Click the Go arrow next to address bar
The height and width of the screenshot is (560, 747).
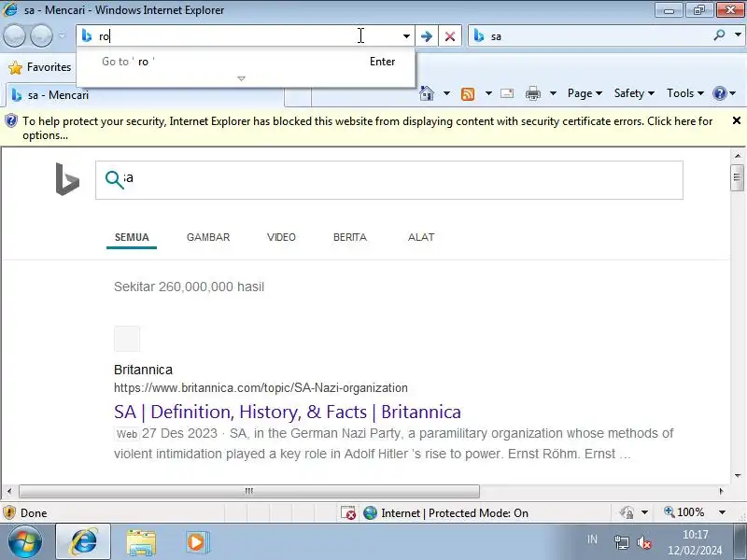coord(427,36)
